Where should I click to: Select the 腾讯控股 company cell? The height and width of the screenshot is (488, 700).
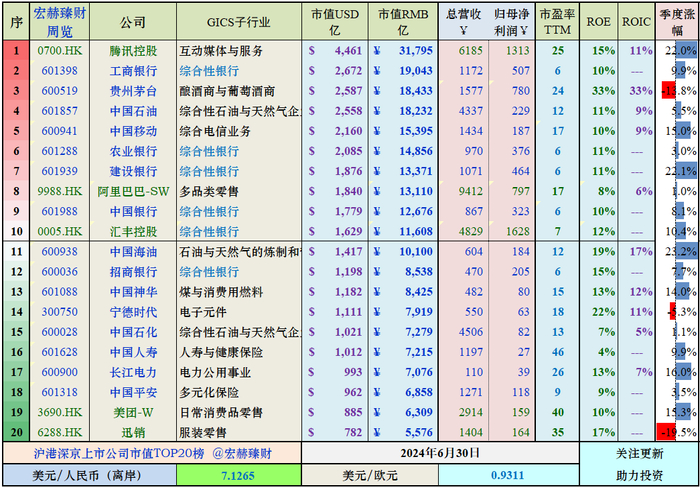133,51
